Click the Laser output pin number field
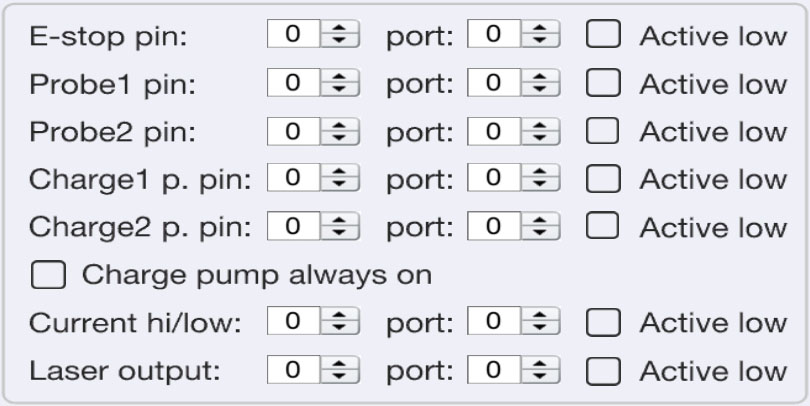The image size is (810, 406). (x=292, y=371)
